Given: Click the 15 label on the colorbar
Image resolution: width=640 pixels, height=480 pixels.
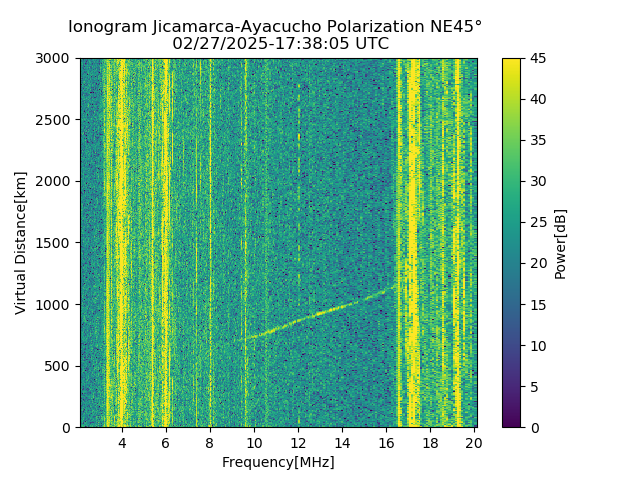Looking at the screenshot, I should 538,305.
